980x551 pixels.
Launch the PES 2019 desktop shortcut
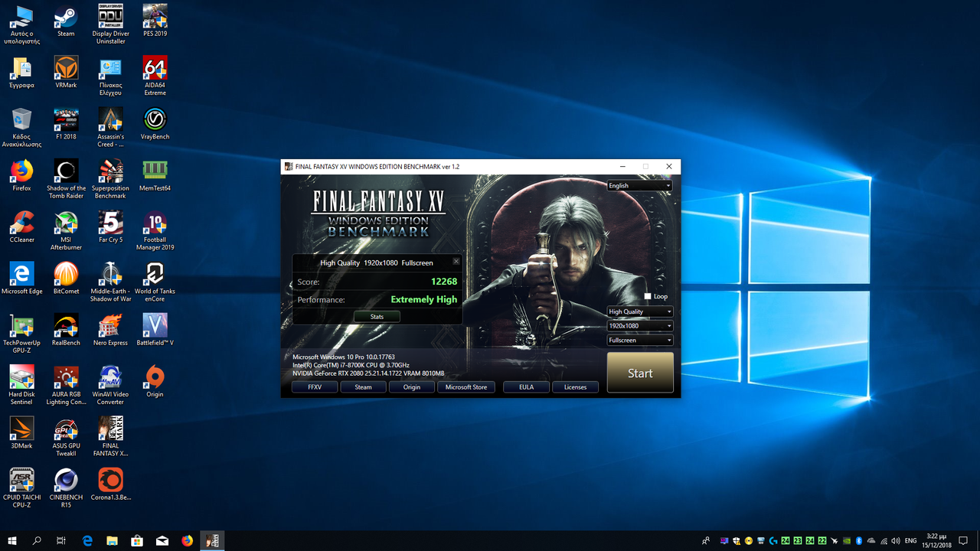(155, 21)
